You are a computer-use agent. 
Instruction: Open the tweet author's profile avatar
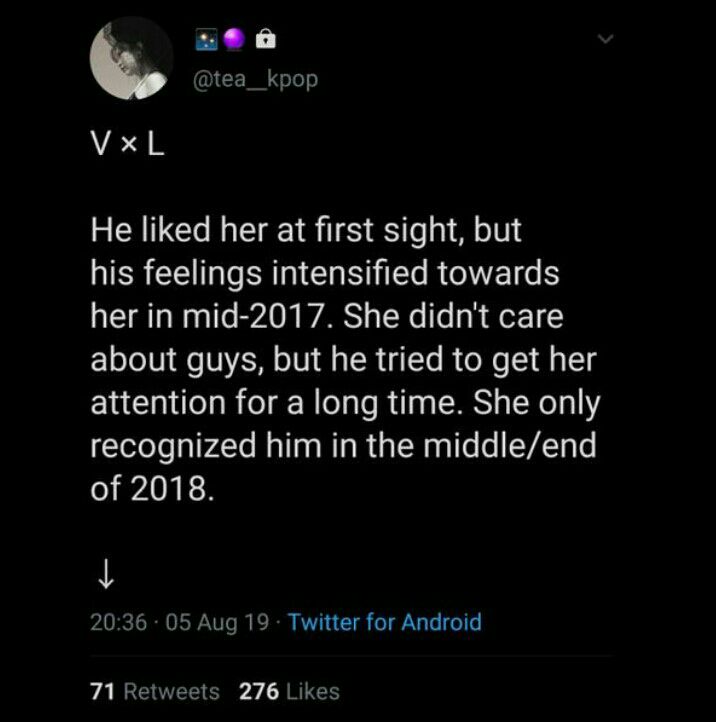[131, 58]
